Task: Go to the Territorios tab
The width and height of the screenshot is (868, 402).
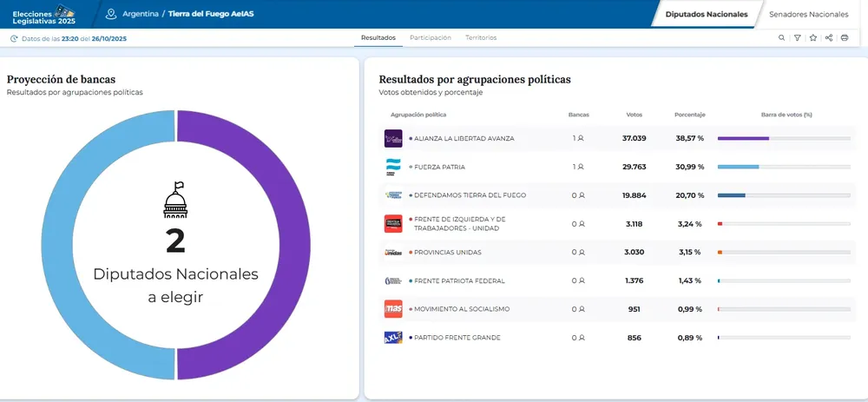Action: tap(482, 38)
